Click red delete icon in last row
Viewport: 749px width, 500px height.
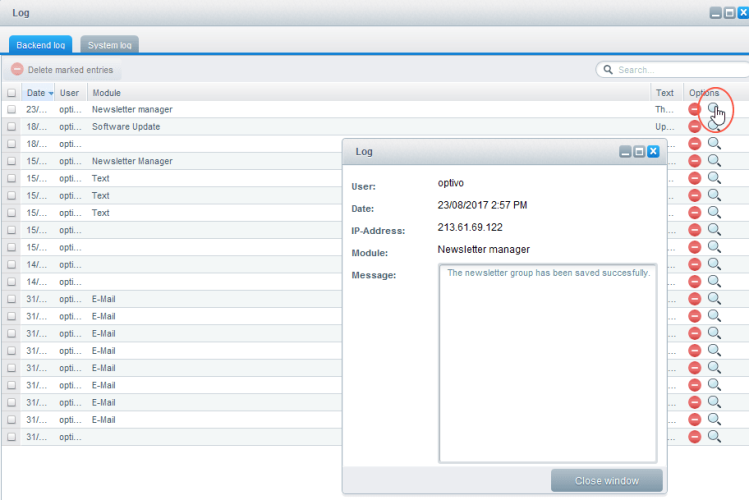[x=695, y=437]
